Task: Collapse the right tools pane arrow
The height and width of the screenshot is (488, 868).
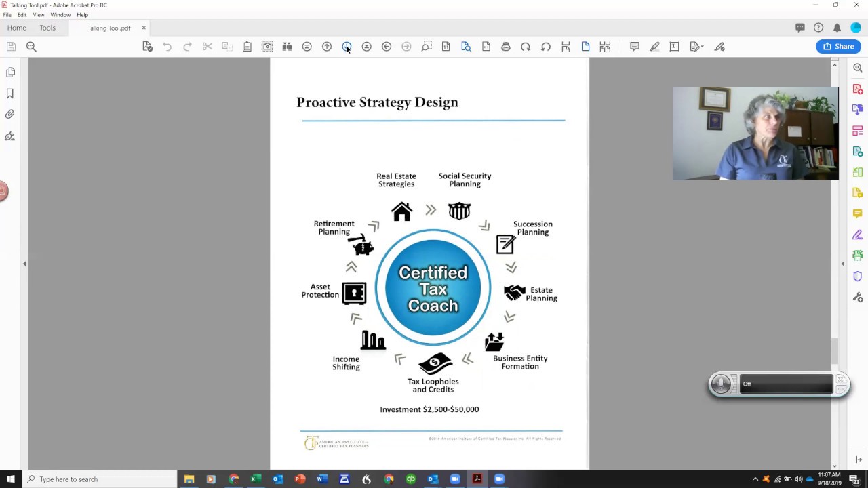Action: point(843,264)
